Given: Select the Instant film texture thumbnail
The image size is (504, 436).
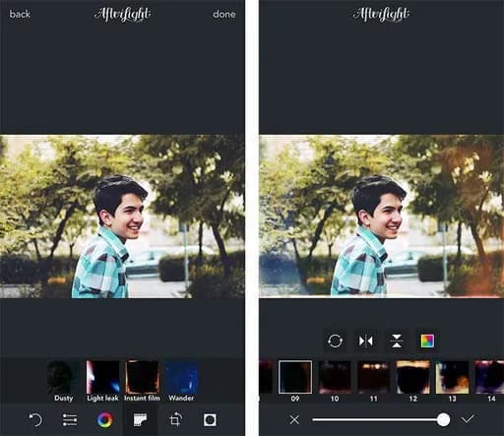Looking at the screenshot, I should (142, 377).
